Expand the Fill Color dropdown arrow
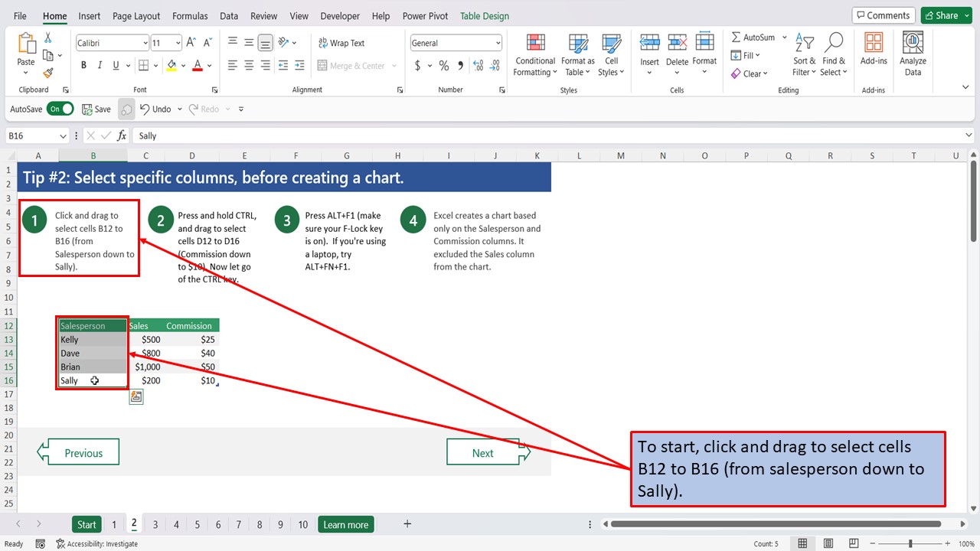Image resolution: width=980 pixels, height=551 pixels. (x=183, y=66)
